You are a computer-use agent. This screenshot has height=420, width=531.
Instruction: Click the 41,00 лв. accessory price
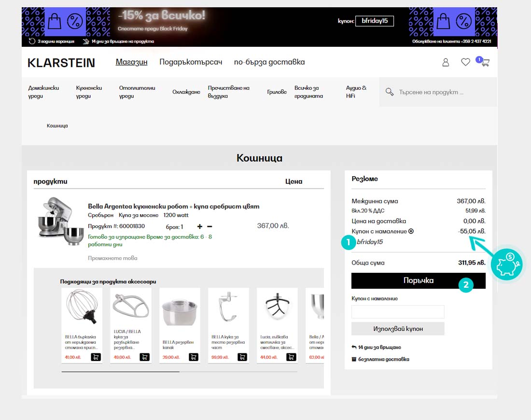click(73, 357)
